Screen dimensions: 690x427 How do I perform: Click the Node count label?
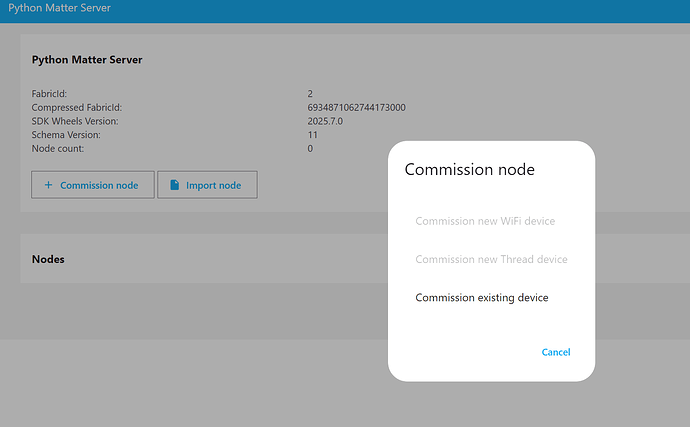point(58,148)
